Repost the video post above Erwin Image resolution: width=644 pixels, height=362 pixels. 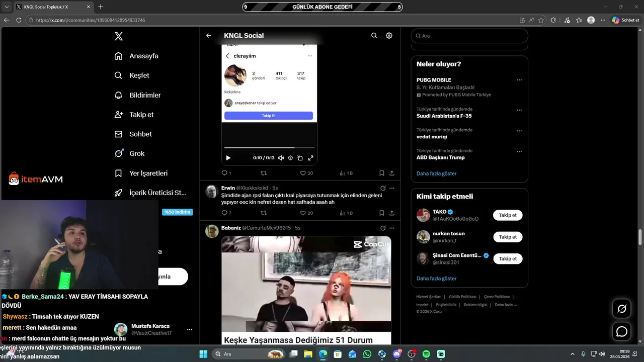(x=264, y=173)
